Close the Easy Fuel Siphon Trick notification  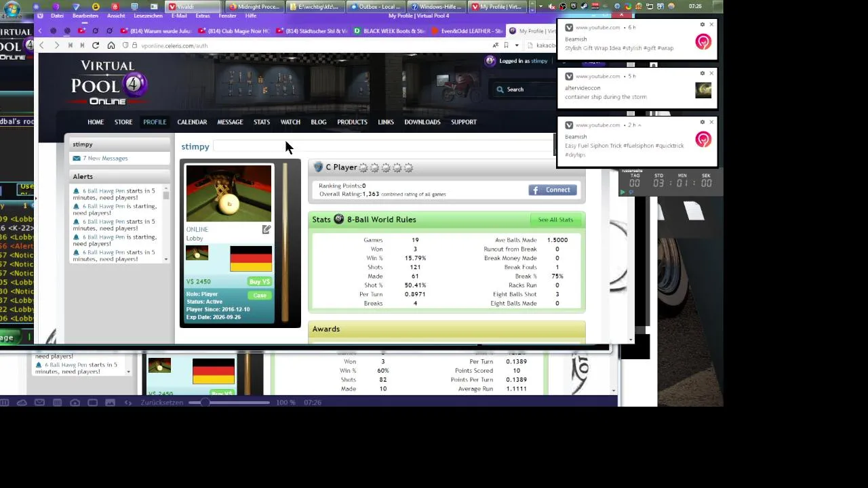[x=711, y=122]
